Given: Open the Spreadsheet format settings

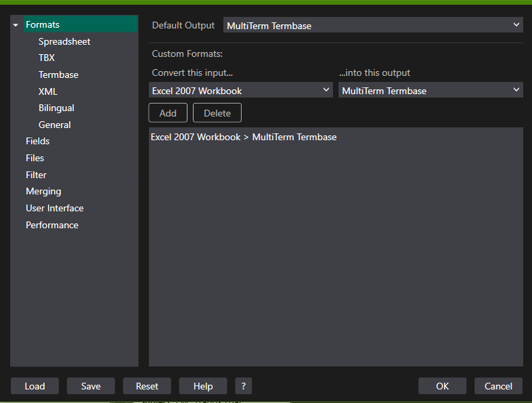Looking at the screenshot, I should pyautogui.click(x=64, y=41).
